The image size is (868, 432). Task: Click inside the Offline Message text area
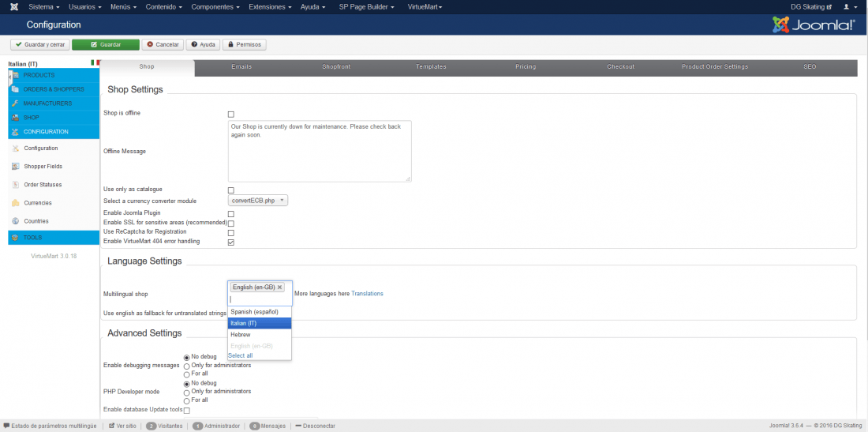[320, 151]
